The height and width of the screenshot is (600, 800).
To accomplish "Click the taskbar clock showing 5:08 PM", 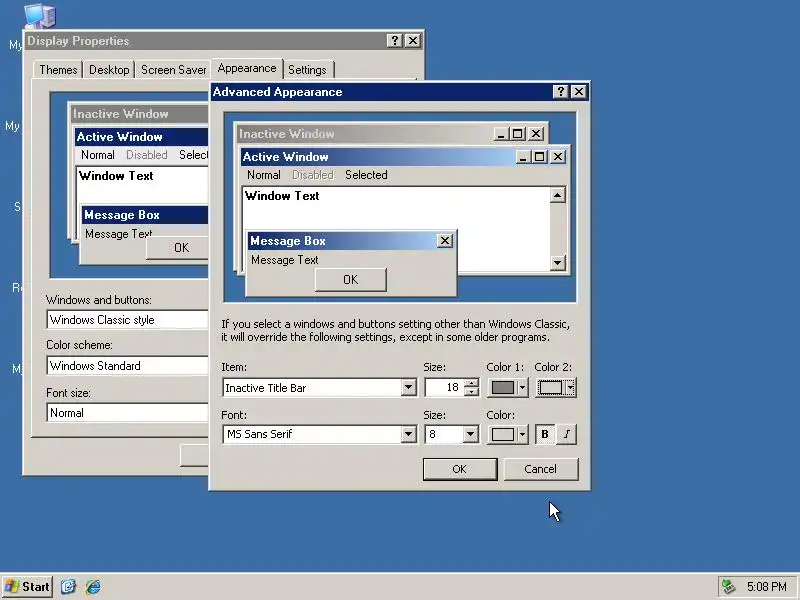I will (x=767, y=587).
